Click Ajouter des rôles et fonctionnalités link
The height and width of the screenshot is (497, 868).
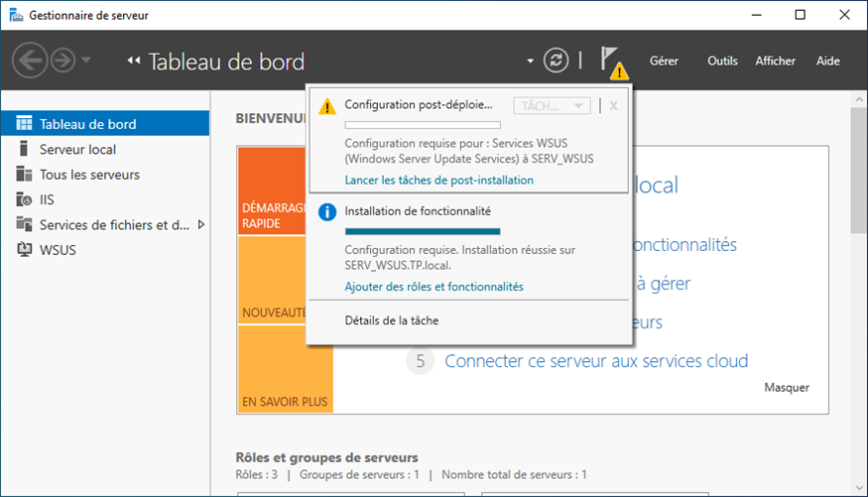pyautogui.click(x=434, y=287)
